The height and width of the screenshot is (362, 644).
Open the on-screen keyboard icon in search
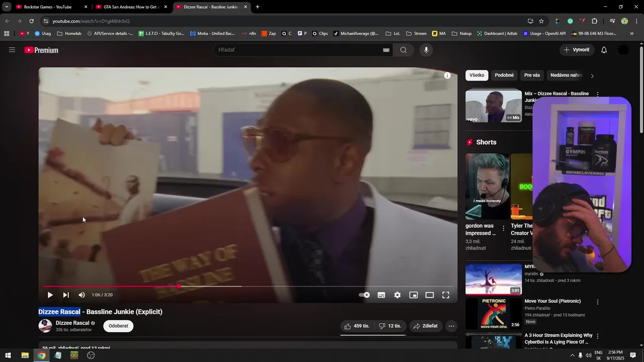(386, 50)
